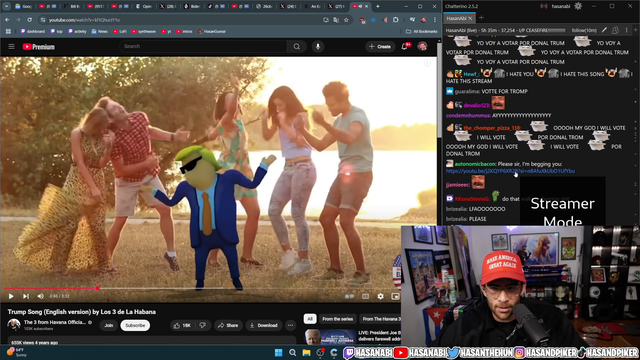This screenshot has width=640, height=360.
Task: Share the Trump Song video
Action: (228, 325)
